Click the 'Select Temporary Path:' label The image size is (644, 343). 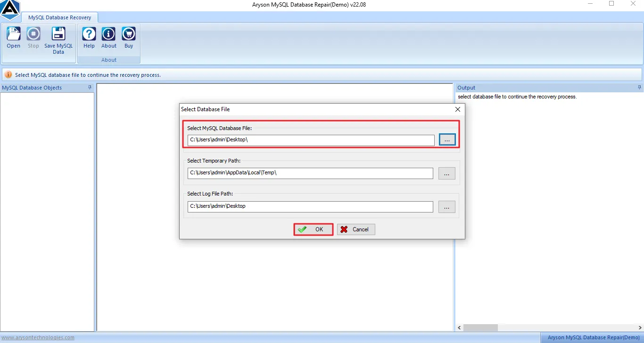point(214,161)
